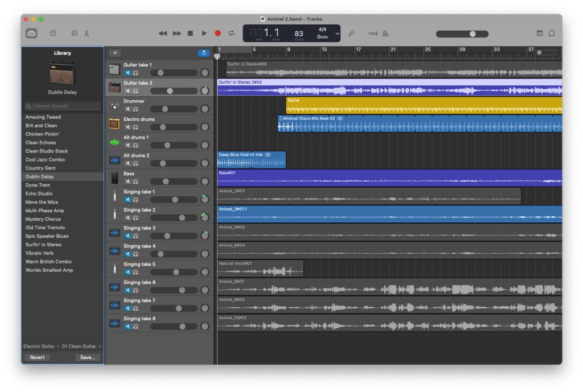Add a new track with plus button
The height and width of the screenshot is (392, 583).
[115, 53]
